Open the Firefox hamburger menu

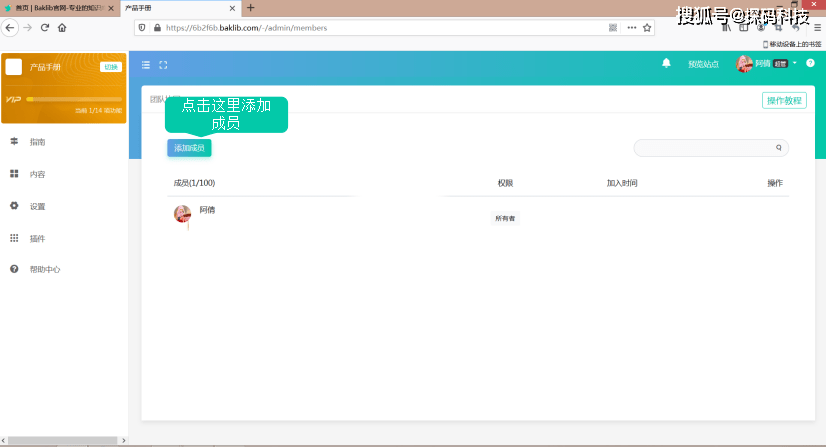(x=818, y=28)
